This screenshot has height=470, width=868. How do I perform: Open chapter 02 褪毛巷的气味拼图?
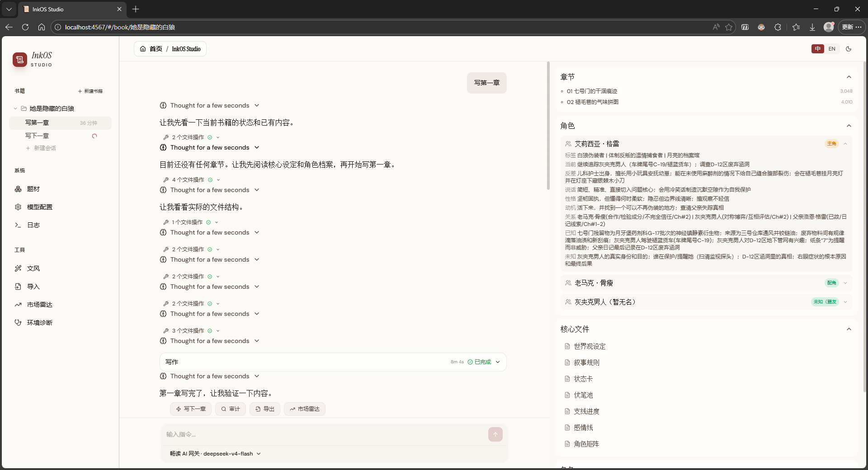coord(706,102)
